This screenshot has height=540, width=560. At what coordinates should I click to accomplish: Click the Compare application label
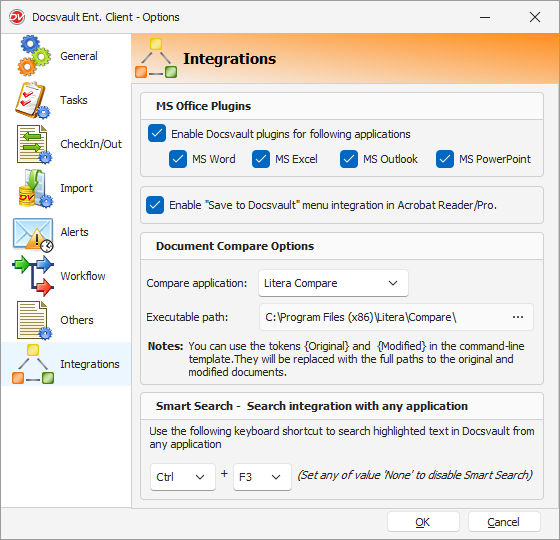coord(196,283)
